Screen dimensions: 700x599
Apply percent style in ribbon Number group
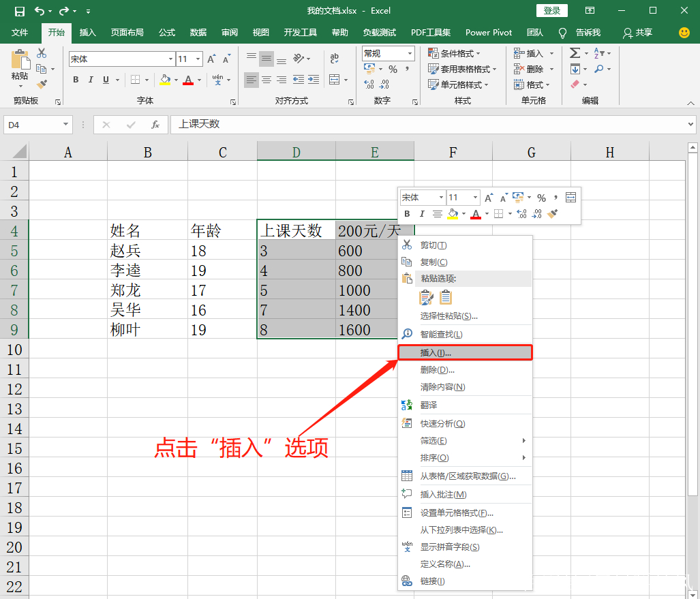click(x=393, y=70)
